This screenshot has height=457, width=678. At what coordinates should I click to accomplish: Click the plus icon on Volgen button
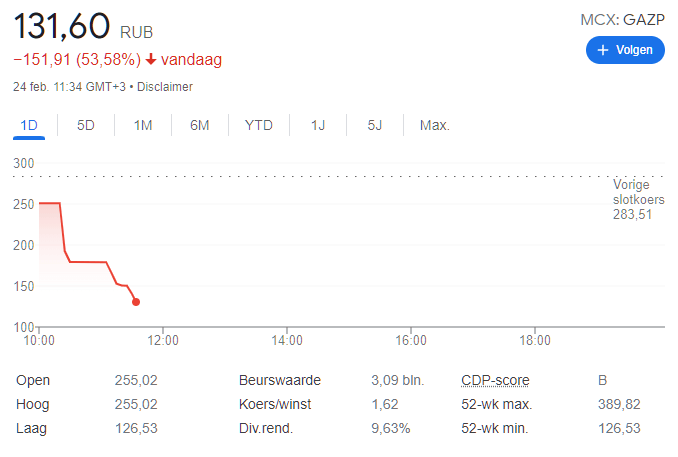click(x=602, y=50)
